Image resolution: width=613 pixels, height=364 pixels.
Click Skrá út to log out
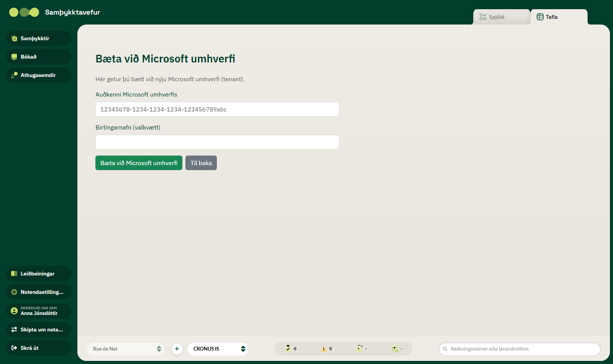[39, 348]
